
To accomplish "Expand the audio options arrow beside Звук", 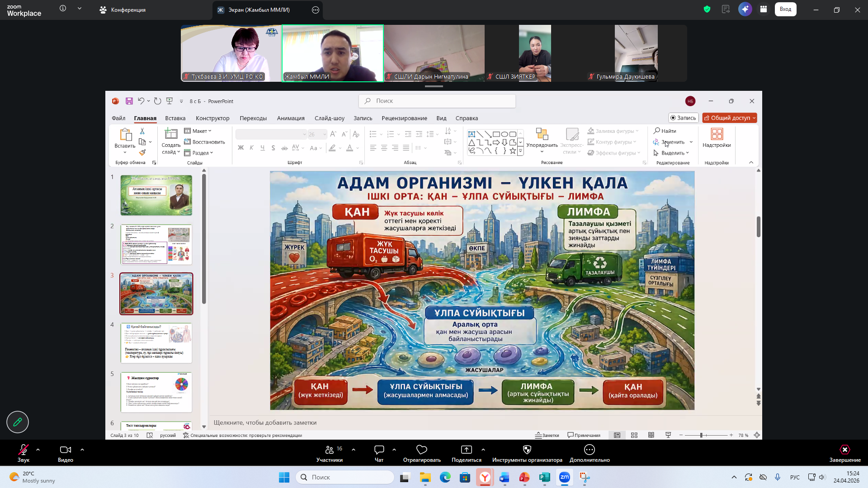I will (38, 450).
